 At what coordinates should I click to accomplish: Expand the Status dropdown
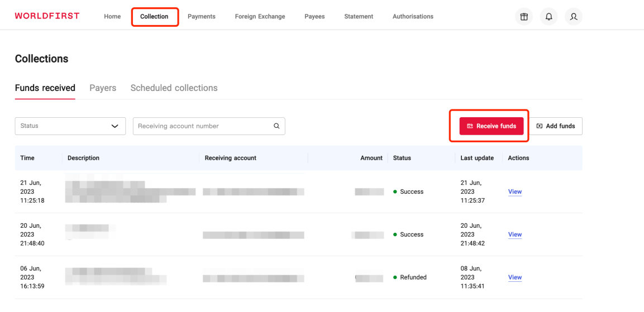pos(70,126)
